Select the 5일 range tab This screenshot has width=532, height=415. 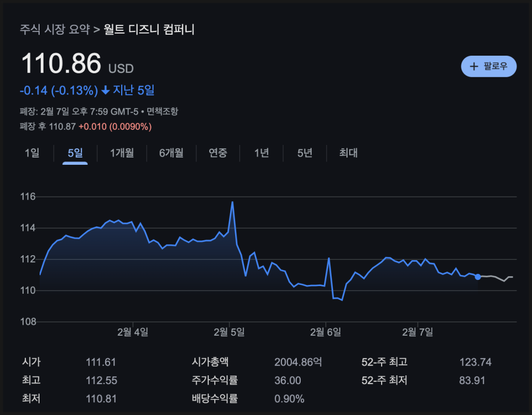[75, 153]
